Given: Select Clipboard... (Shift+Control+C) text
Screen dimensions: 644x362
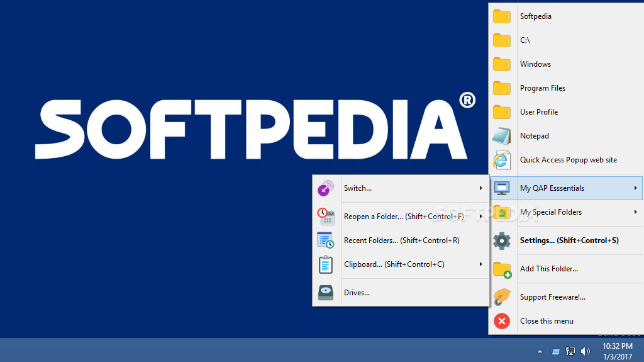Looking at the screenshot, I should [x=394, y=264].
